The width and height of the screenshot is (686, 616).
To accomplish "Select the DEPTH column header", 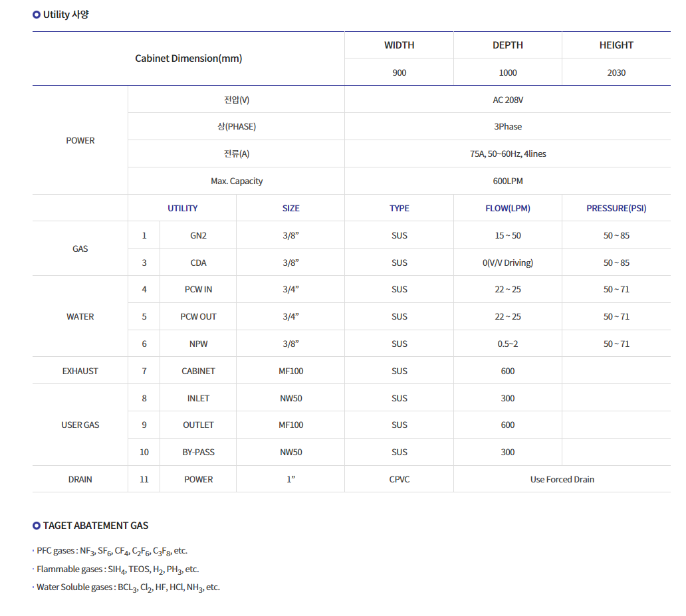I will [507, 45].
